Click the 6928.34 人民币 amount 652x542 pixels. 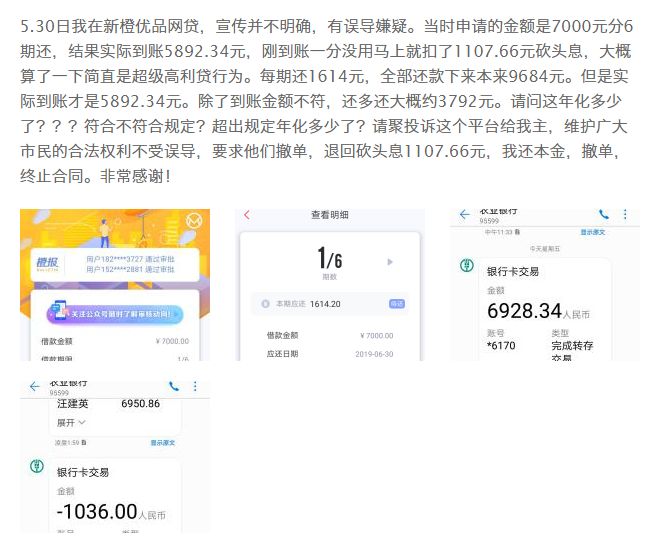[538, 311]
